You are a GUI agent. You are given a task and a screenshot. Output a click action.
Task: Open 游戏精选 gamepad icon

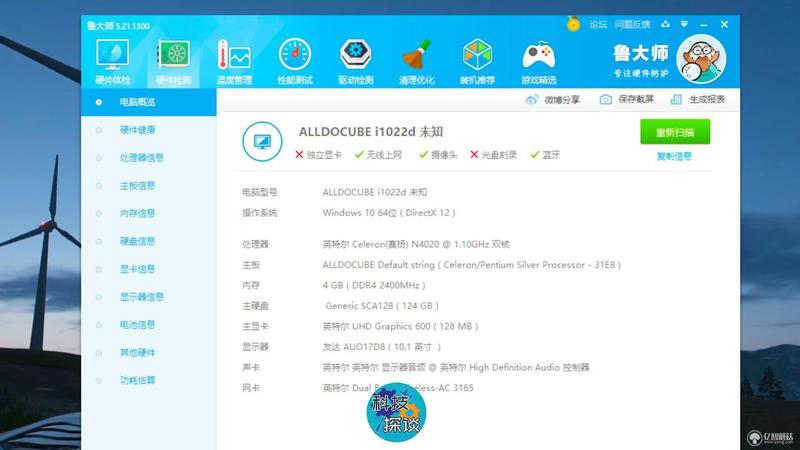(x=538, y=62)
